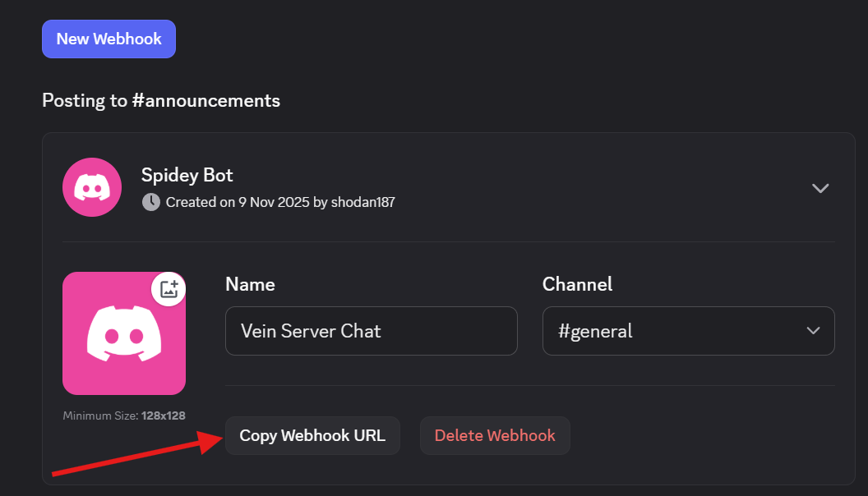Click the Channel field label
The width and height of the screenshot is (868, 496).
577,284
